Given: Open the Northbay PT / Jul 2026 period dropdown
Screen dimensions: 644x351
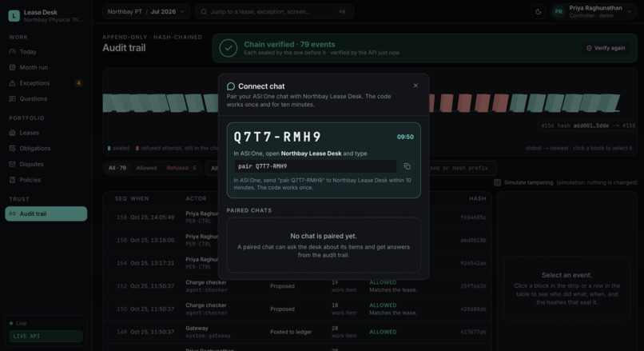Looking at the screenshot, I should tap(145, 11).
